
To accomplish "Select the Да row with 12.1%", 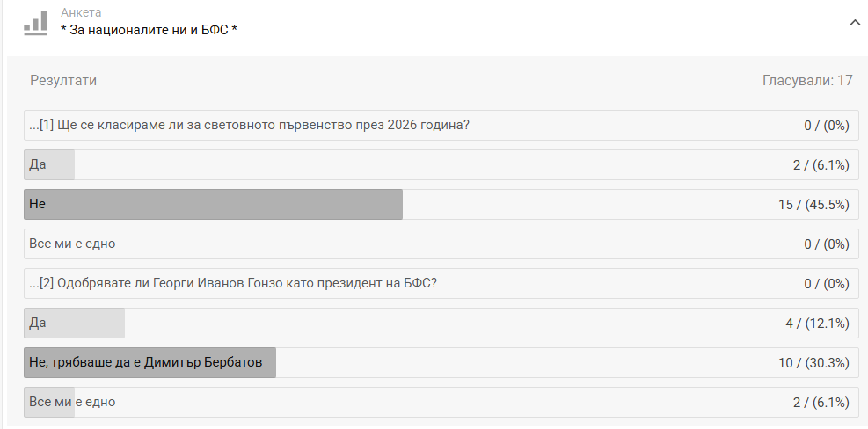I will [441, 323].
